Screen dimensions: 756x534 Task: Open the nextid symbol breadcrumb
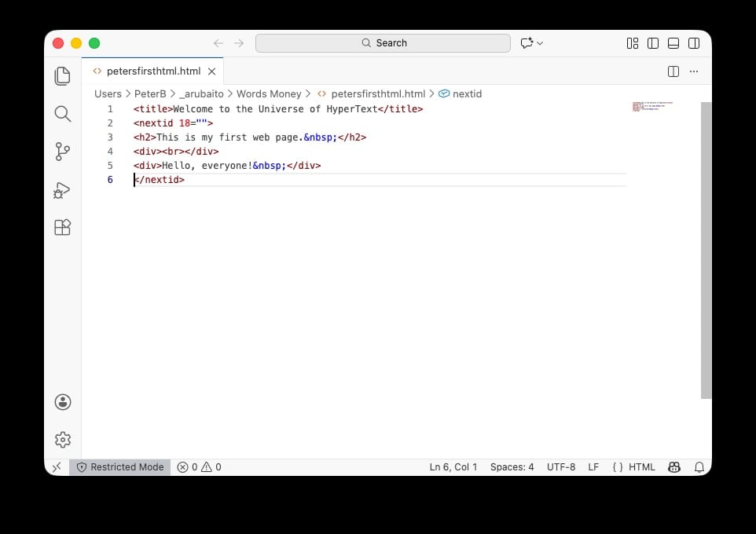[x=461, y=94]
